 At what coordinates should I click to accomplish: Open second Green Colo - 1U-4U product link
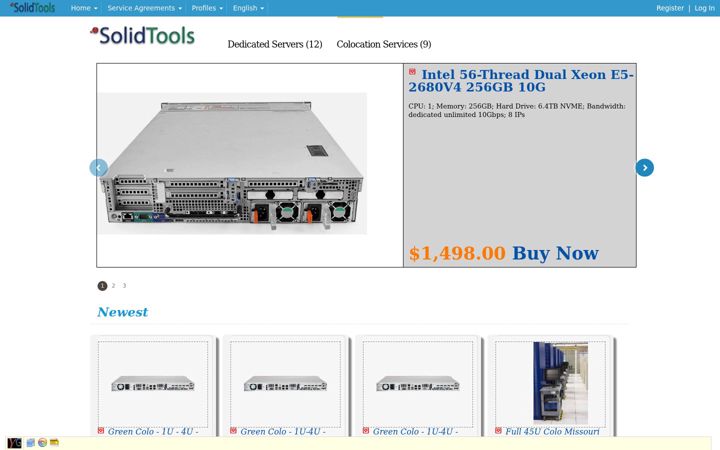click(283, 431)
